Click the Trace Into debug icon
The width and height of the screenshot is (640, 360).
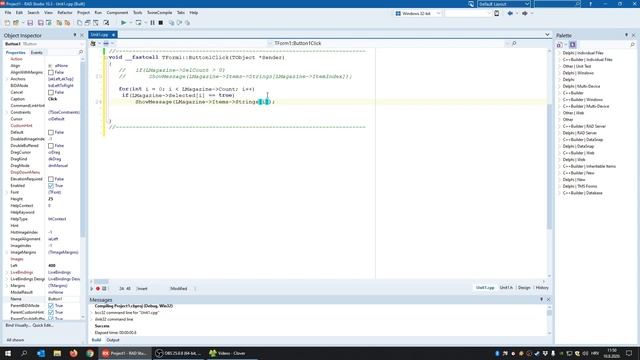point(171,23)
